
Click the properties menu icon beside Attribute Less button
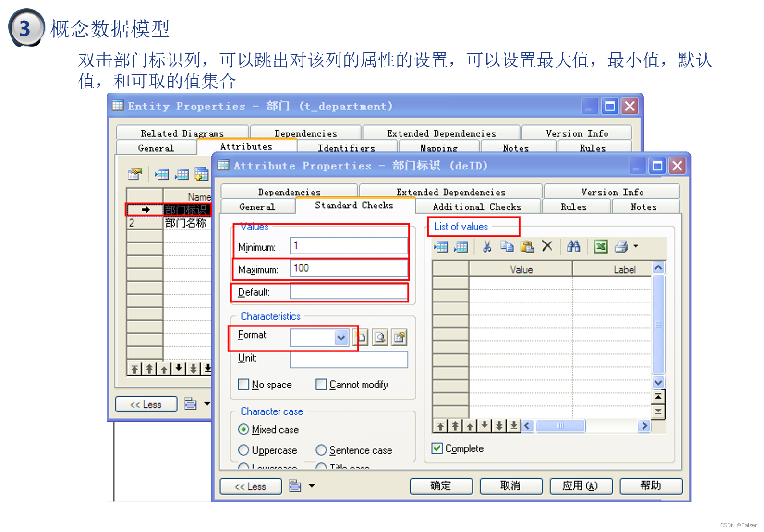295,486
